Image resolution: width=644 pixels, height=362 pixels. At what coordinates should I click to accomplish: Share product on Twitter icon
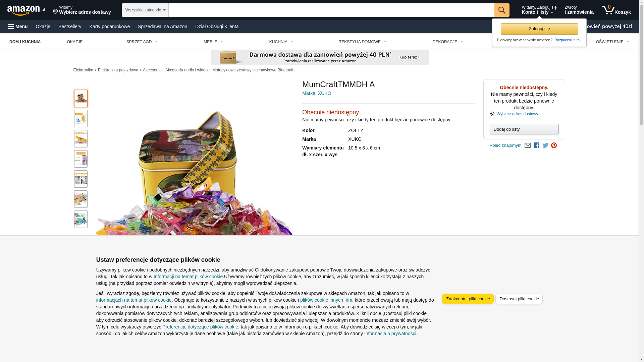tap(545, 145)
